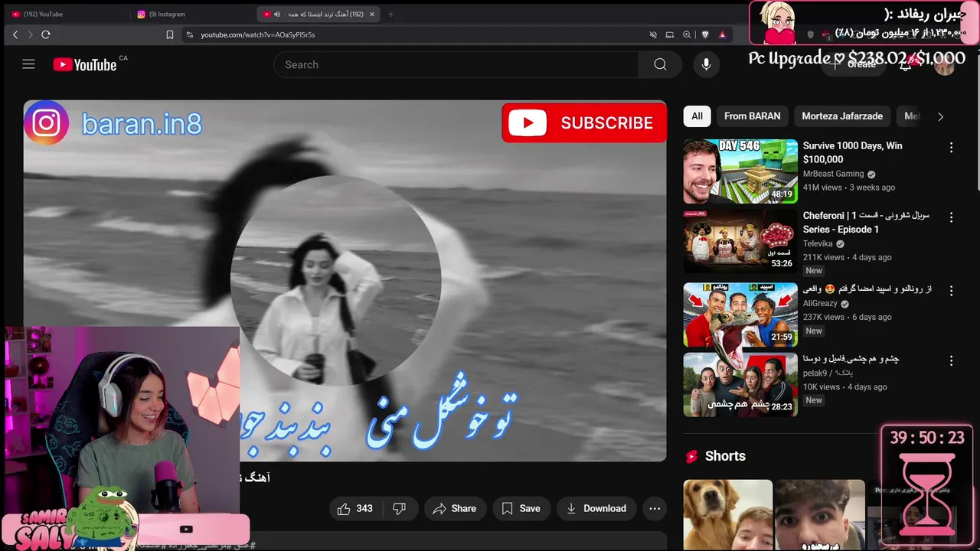980x551 pixels.
Task: Reload the current page
Action: (46, 34)
